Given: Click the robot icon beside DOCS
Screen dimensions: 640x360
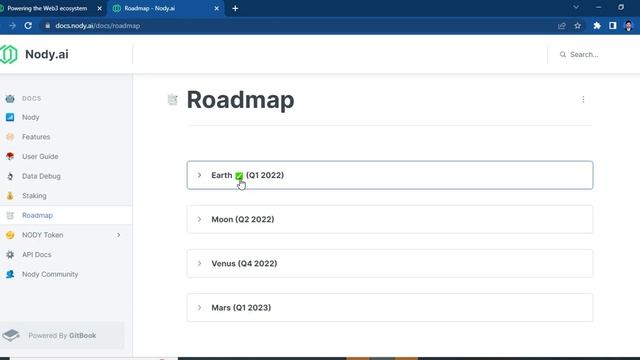Looking at the screenshot, I should pos(10,98).
